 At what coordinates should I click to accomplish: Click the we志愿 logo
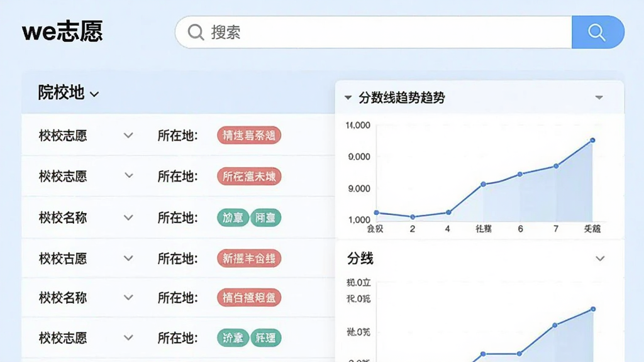62,31
